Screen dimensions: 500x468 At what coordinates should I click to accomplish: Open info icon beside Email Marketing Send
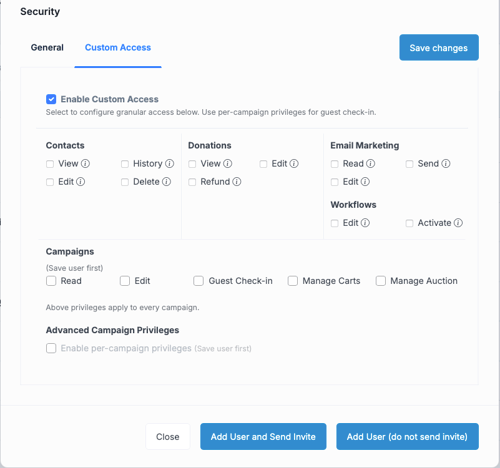coord(446,164)
